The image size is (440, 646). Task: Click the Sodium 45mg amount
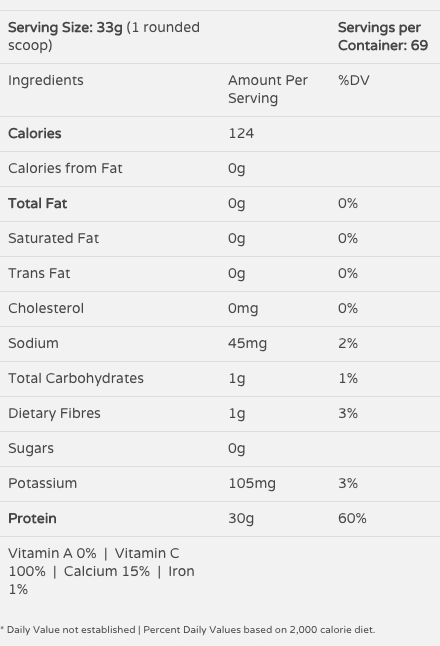[x=247, y=344]
